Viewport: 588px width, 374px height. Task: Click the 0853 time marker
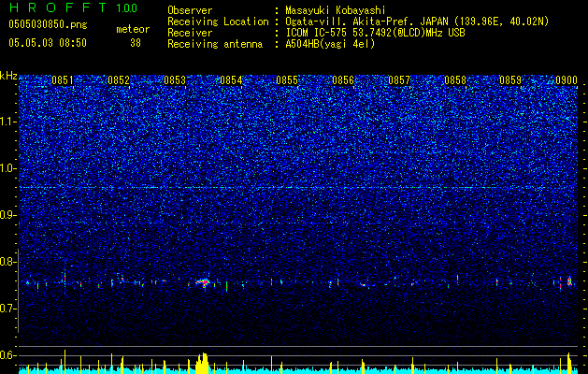(x=175, y=80)
